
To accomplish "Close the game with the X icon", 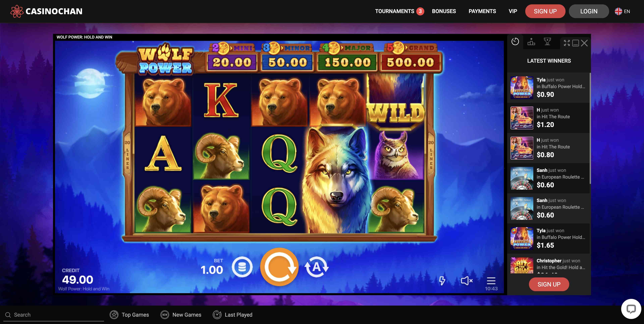I will click(x=584, y=43).
